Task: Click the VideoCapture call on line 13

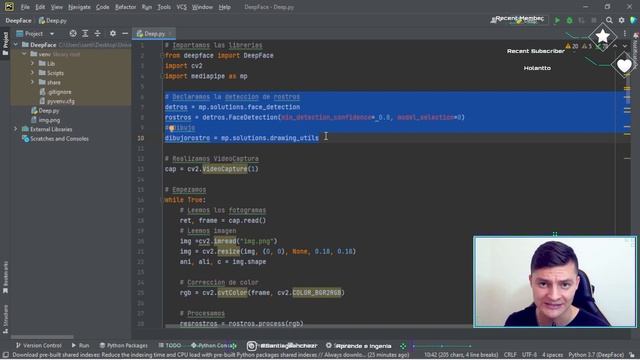Action: 225,169
